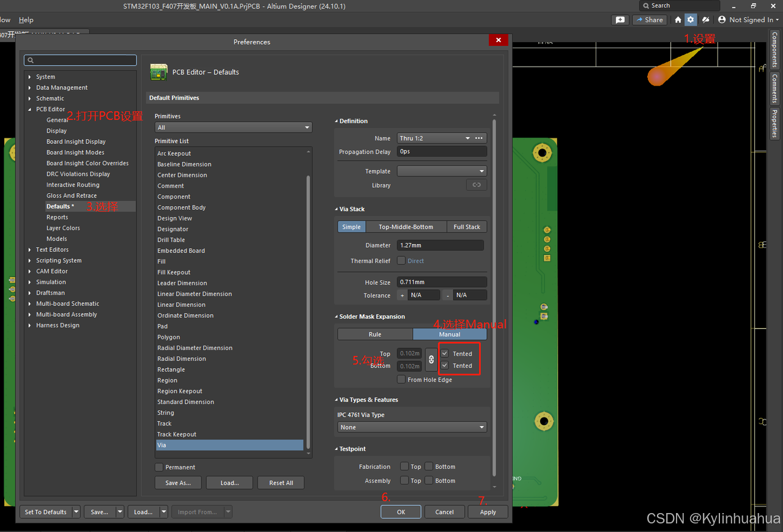The height and width of the screenshot is (532, 783).
Task: Click the Share button
Action: 649,20
